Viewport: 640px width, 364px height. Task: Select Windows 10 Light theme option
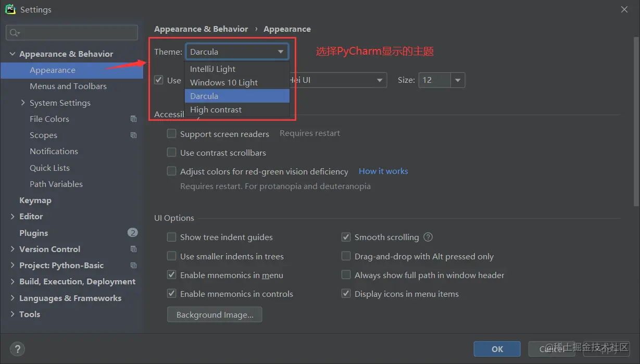[237, 82]
